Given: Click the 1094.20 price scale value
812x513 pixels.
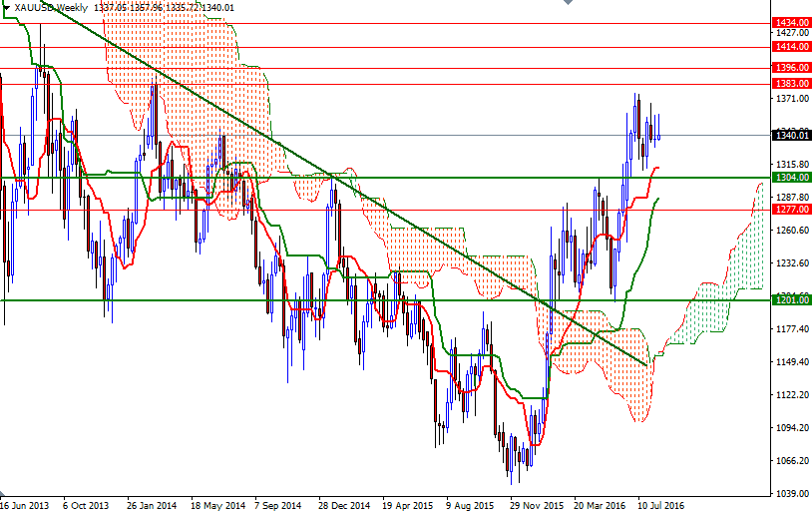Looking at the screenshot, I should (792, 427).
